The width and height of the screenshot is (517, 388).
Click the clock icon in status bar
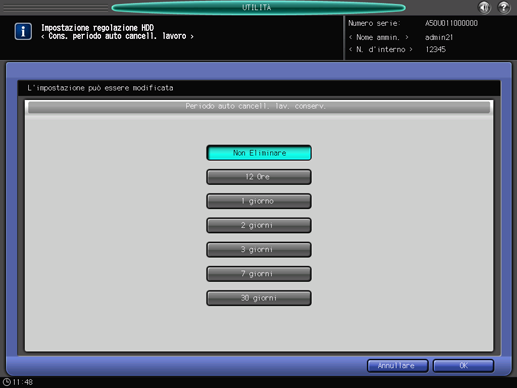click(x=6, y=382)
